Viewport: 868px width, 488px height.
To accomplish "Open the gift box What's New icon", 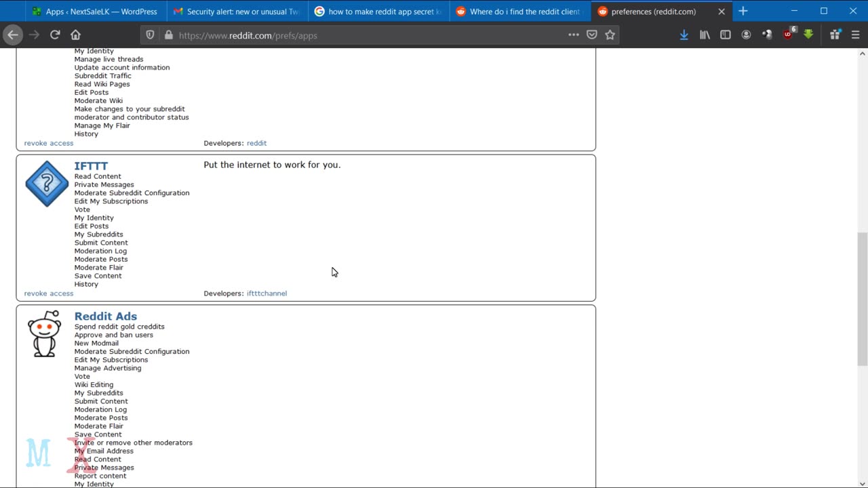I will [835, 35].
